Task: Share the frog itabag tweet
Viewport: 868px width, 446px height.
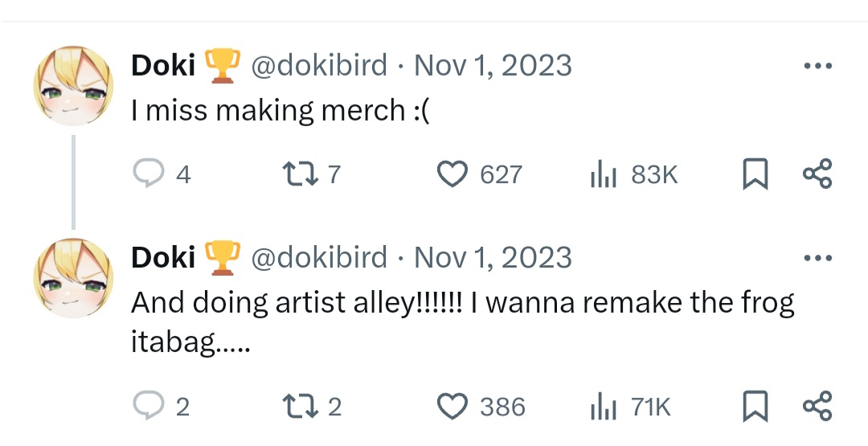Action: point(818,407)
